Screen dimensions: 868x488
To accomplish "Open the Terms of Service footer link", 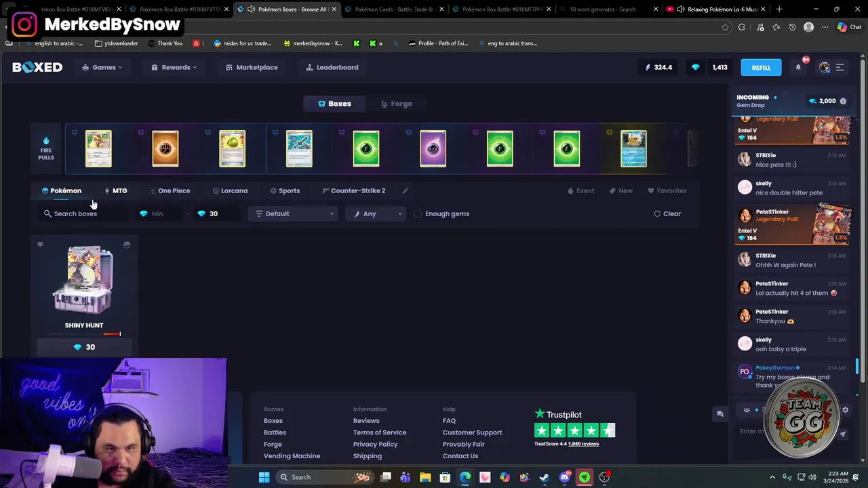I will pos(379,432).
